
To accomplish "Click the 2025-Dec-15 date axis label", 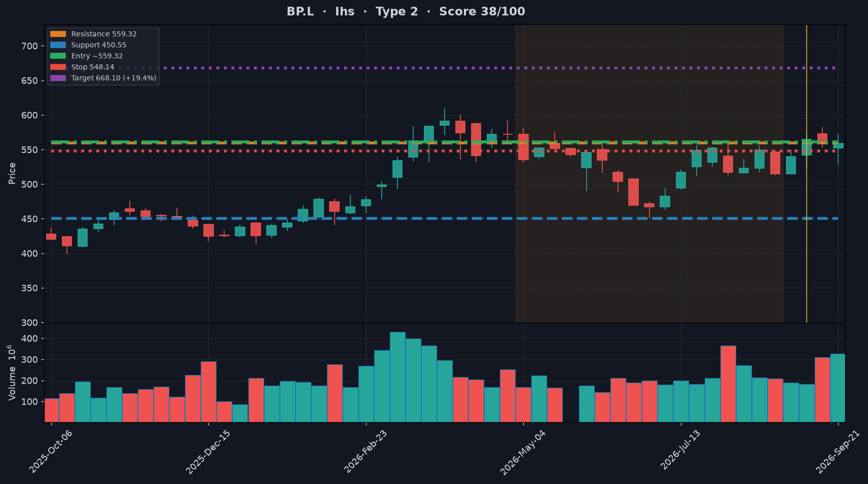I will click(208, 452).
